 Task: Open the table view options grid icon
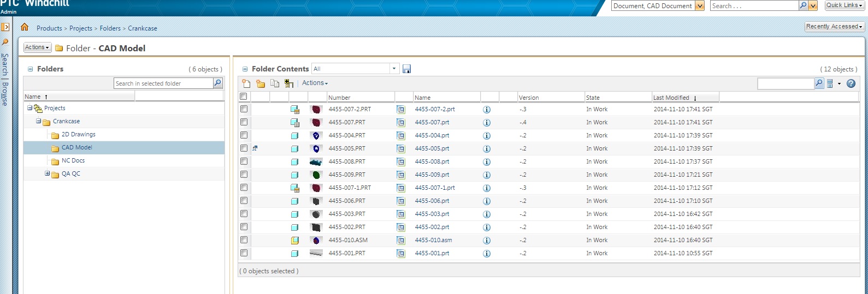tap(830, 83)
